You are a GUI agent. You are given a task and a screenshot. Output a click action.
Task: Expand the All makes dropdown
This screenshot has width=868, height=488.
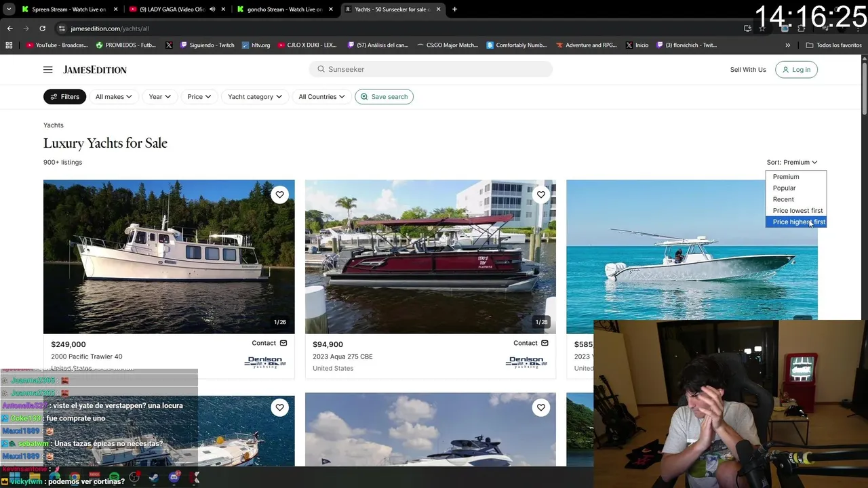(x=113, y=97)
